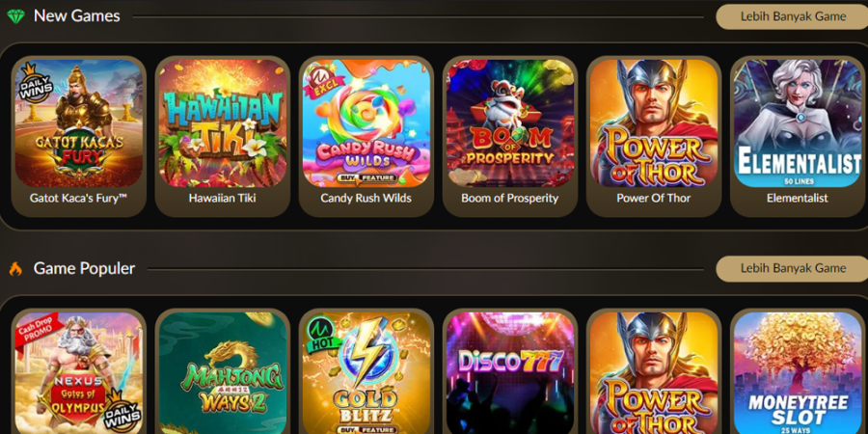868x434 pixels.
Task: Open Nexus Gates of Olympus game
Action: (79, 372)
